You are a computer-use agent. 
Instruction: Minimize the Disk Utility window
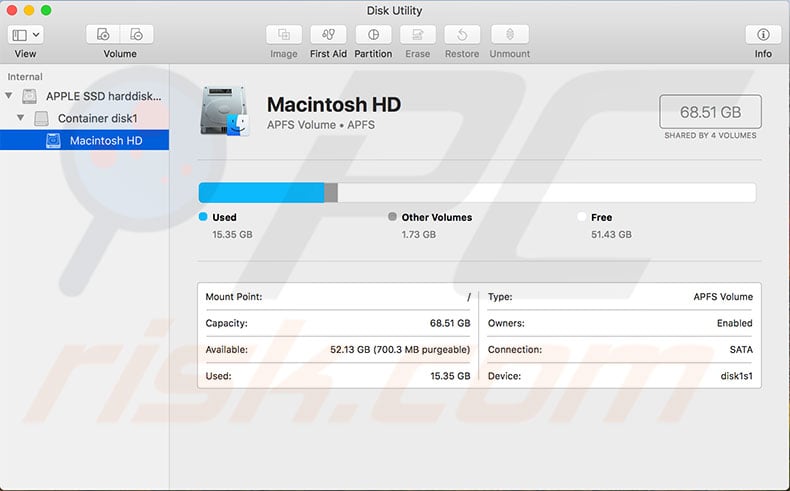29,10
